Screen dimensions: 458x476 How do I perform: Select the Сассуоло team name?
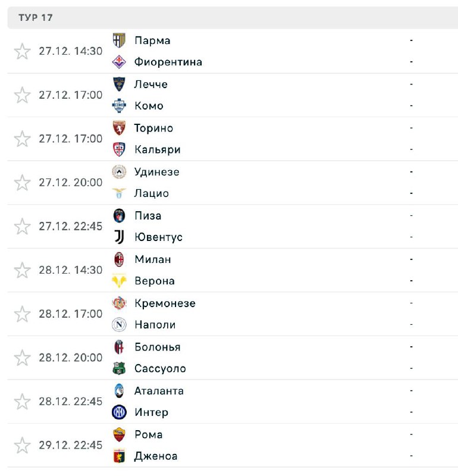pos(160,369)
